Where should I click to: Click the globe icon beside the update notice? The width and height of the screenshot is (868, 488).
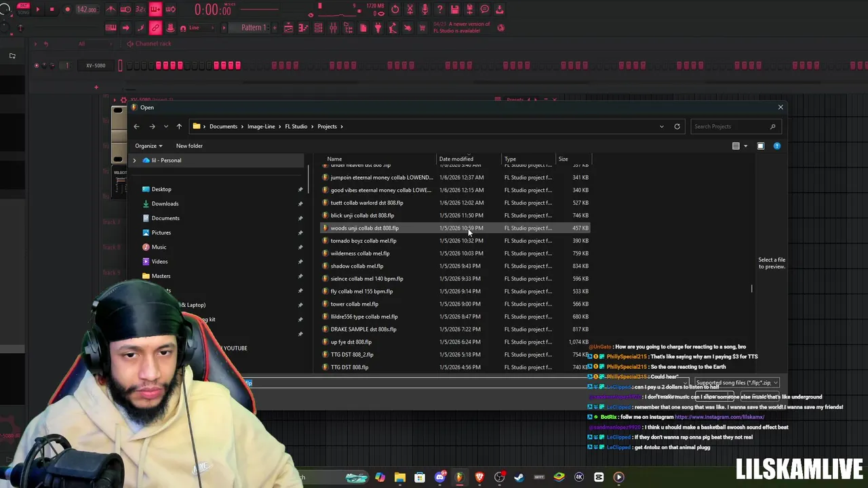coord(500,28)
